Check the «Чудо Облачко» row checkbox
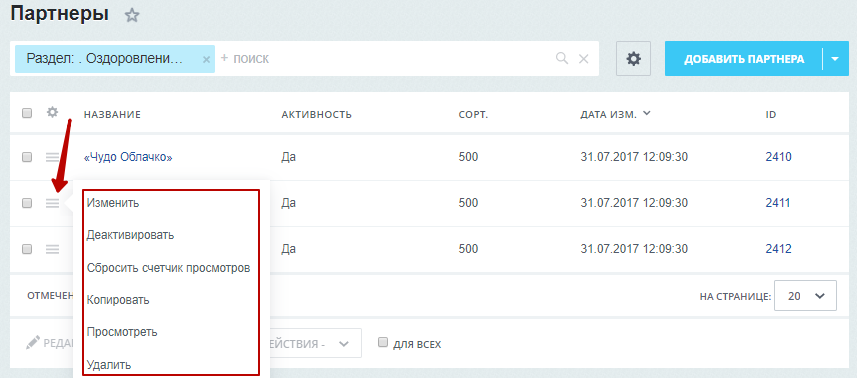This screenshot has width=857, height=378. (27, 157)
